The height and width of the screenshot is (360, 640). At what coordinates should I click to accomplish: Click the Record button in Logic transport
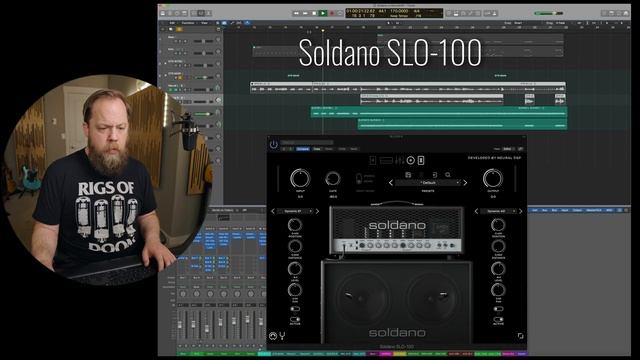332,13
